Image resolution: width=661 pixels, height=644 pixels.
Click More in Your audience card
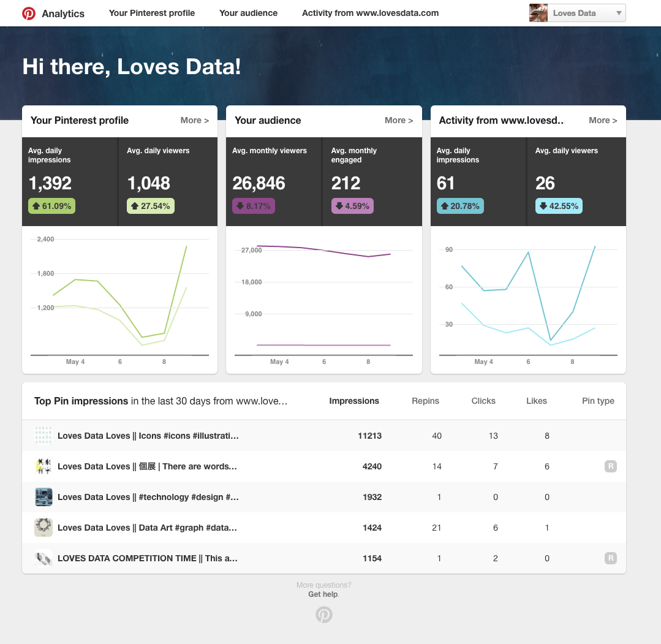pyautogui.click(x=398, y=120)
